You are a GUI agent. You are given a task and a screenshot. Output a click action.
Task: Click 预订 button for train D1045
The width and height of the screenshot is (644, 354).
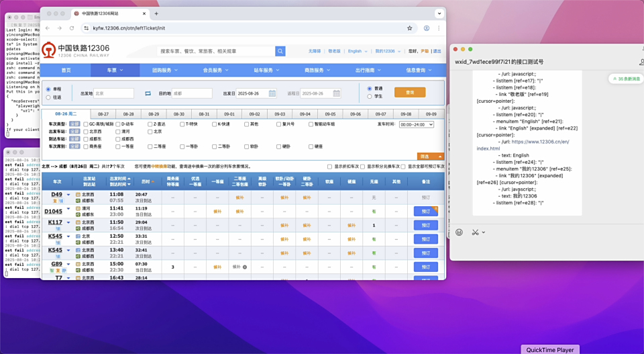(426, 212)
